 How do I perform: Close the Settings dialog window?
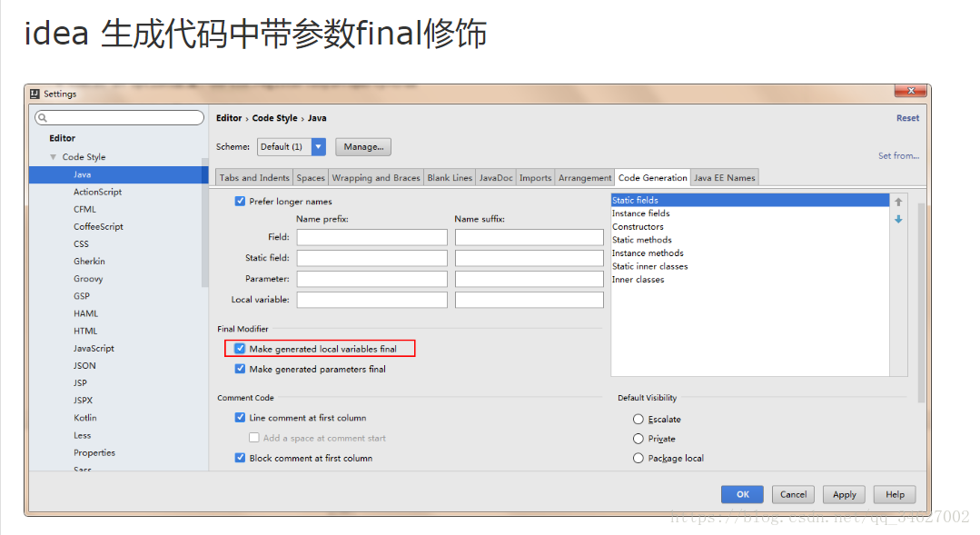click(x=910, y=91)
